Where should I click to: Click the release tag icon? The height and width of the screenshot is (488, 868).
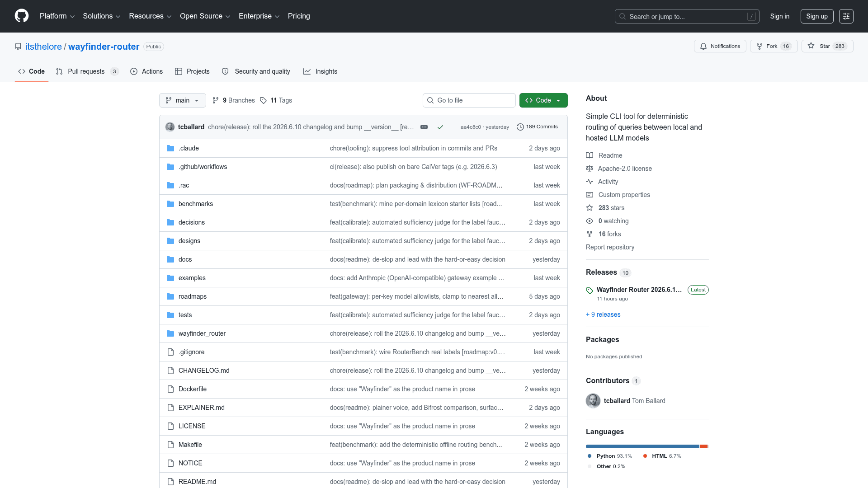click(x=590, y=291)
